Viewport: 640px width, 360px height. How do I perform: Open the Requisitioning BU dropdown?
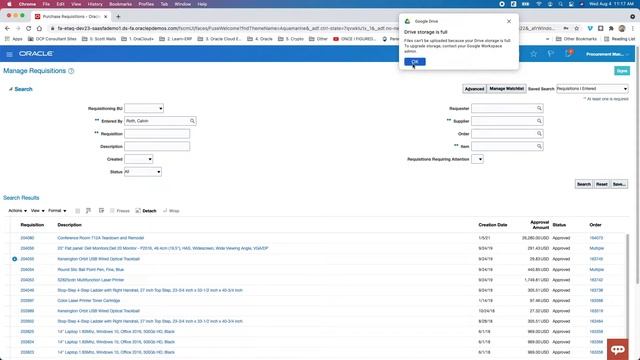(x=144, y=108)
